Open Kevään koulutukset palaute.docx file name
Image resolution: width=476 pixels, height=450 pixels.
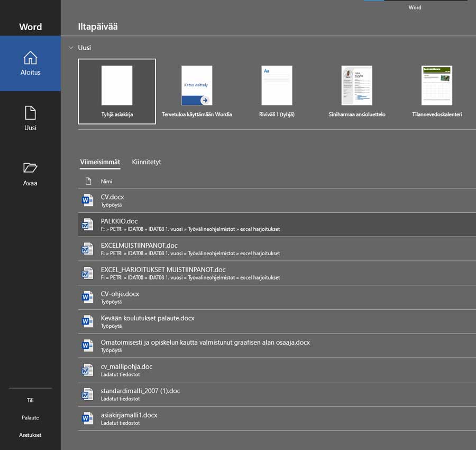pos(148,318)
